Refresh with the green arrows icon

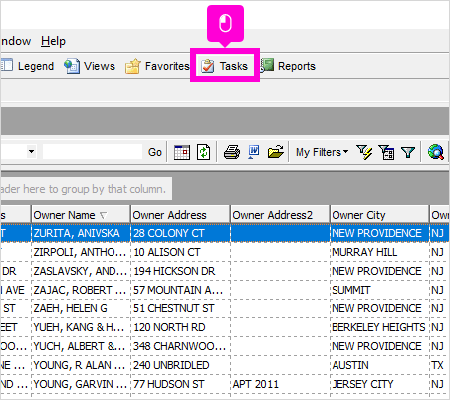pyautogui.click(x=203, y=152)
